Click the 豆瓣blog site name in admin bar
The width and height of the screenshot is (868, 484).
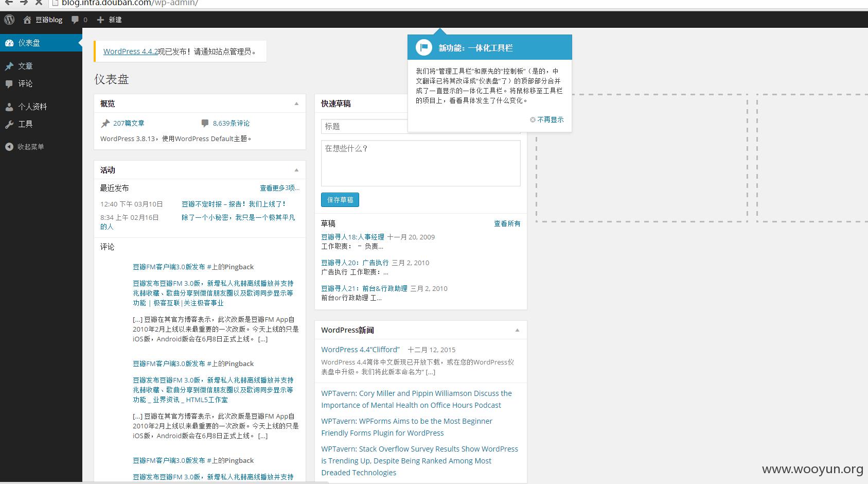pyautogui.click(x=49, y=20)
